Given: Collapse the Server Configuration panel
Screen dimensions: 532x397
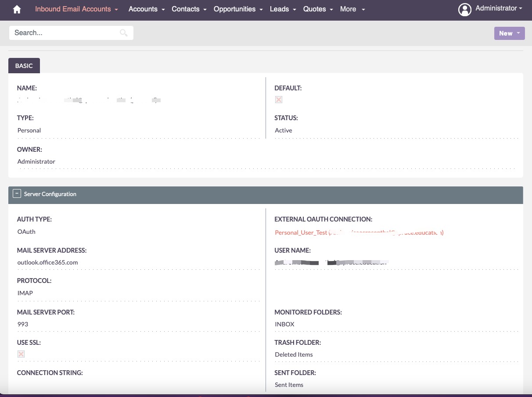Looking at the screenshot, I should pos(17,193).
